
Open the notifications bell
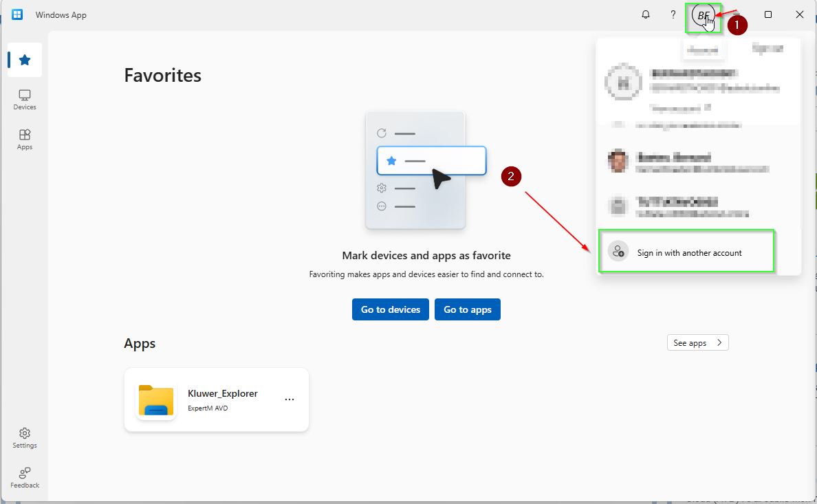(x=645, y=14)
